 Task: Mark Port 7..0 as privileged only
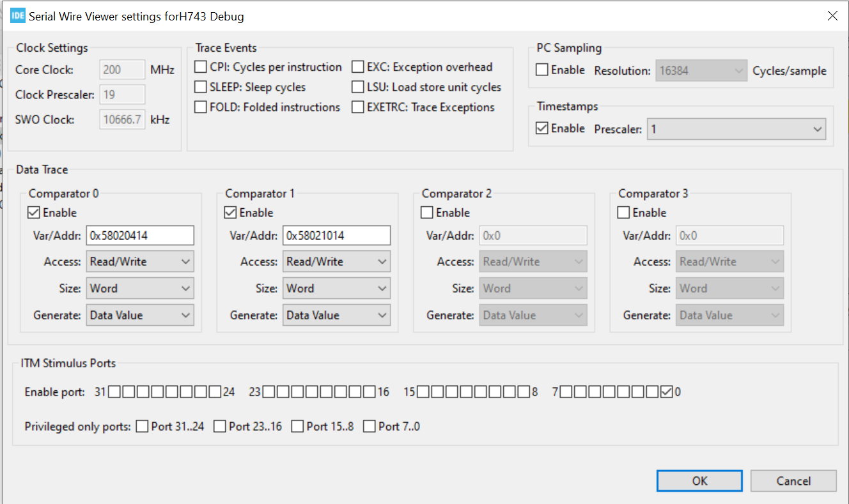pos(370,426)
